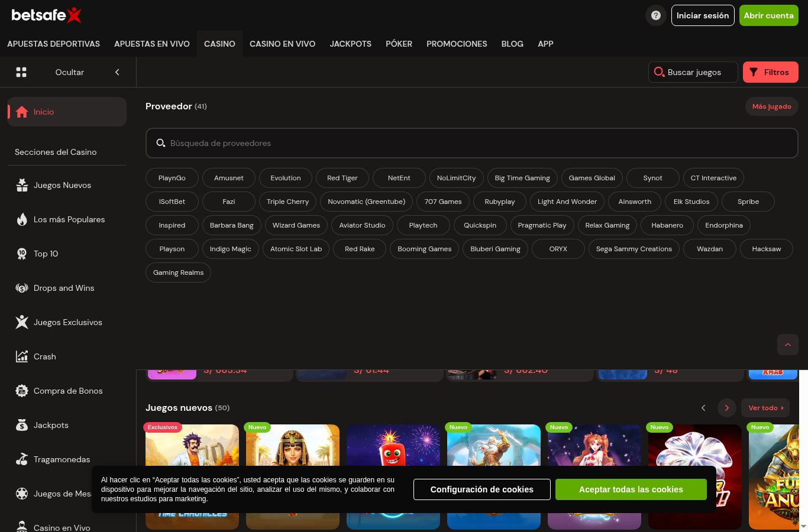The width and height of the screenshot is (808, 532).
Task: Click the grid view icon in sidebar
Action: coord(21,72)
